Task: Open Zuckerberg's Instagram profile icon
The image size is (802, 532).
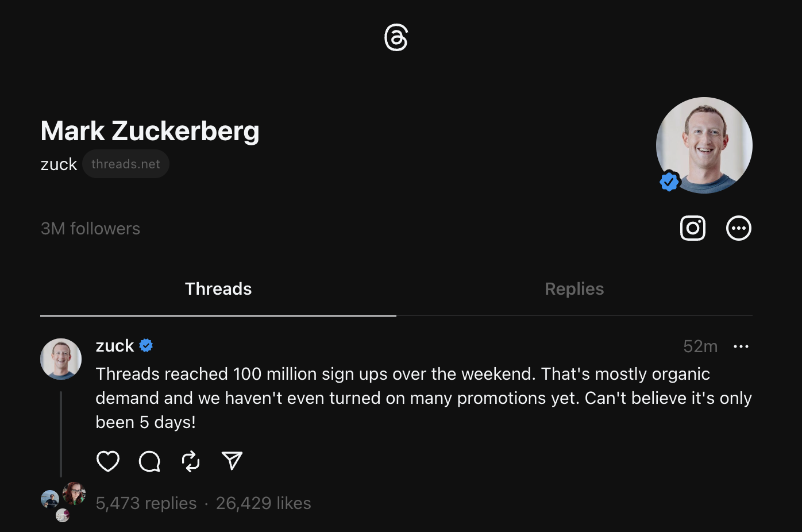Action: pos(693,228)
